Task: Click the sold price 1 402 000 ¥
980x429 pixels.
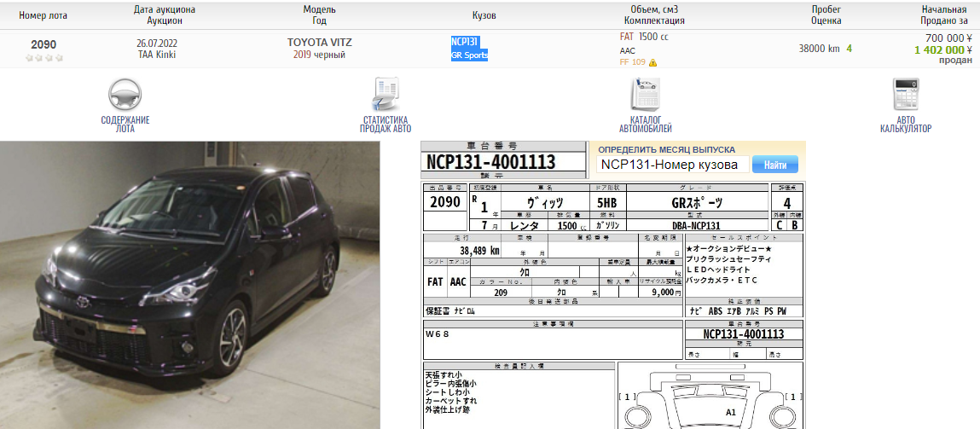Action: pyautogui.click(x=943, y=50)
